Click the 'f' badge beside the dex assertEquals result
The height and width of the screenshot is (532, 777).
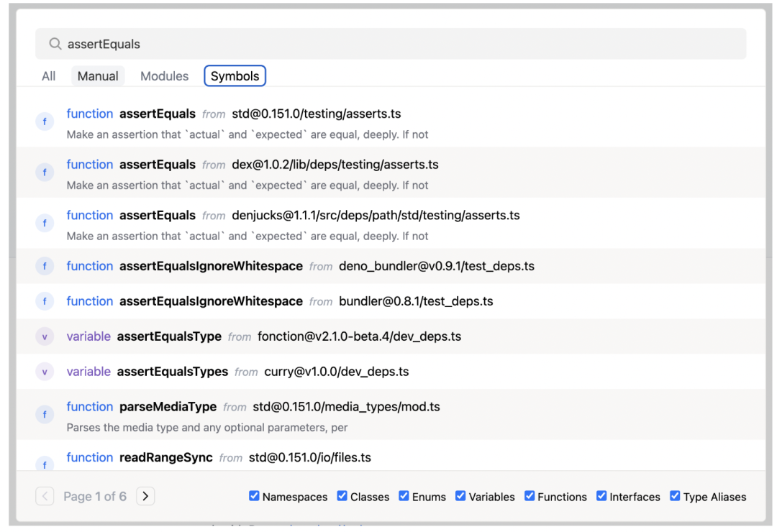coord(45,172)
